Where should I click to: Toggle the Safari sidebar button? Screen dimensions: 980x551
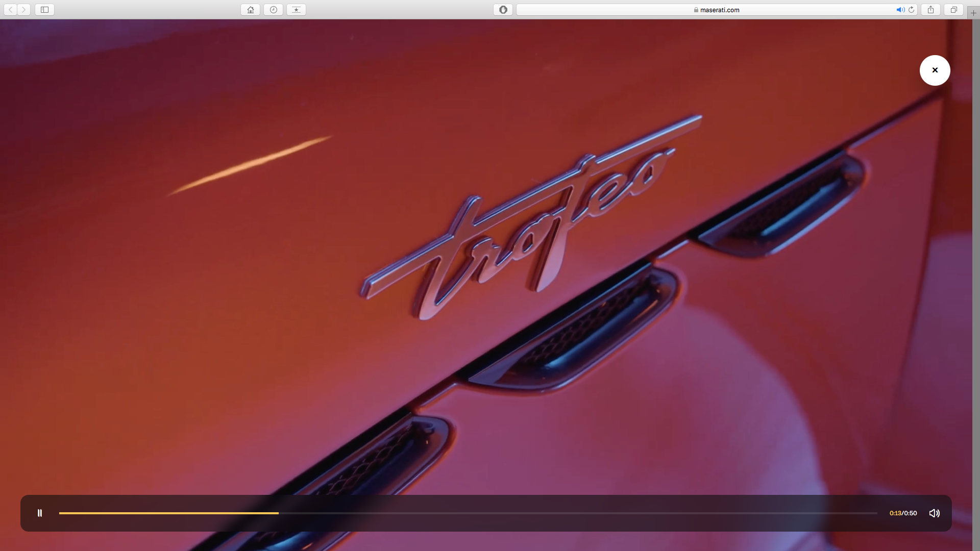[44, 10]
